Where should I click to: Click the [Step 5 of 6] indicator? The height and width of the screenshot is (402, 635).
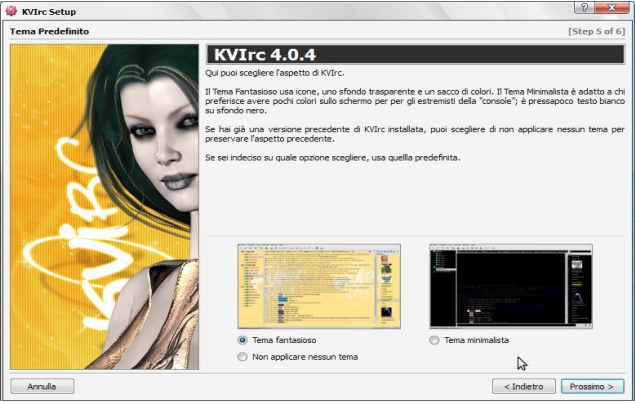597,31
